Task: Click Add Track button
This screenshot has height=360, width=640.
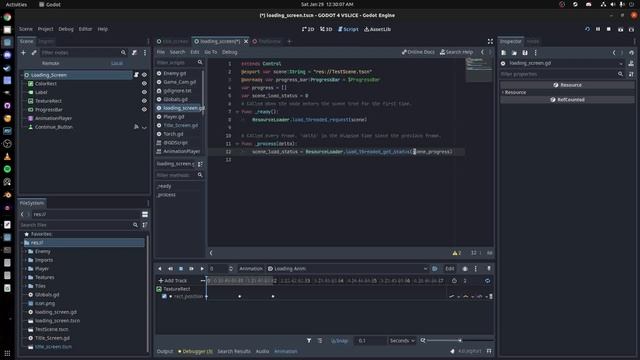Action: click(x=173, y=281)
